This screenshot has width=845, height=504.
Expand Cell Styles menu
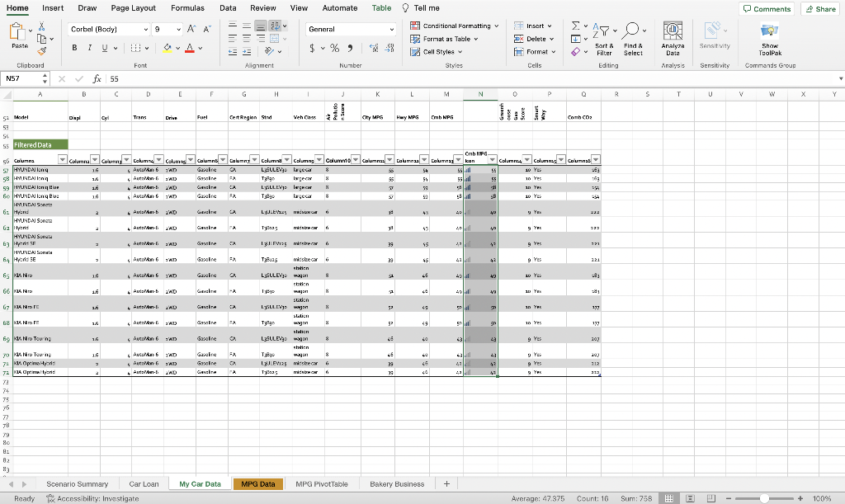(x=437, y=52)
